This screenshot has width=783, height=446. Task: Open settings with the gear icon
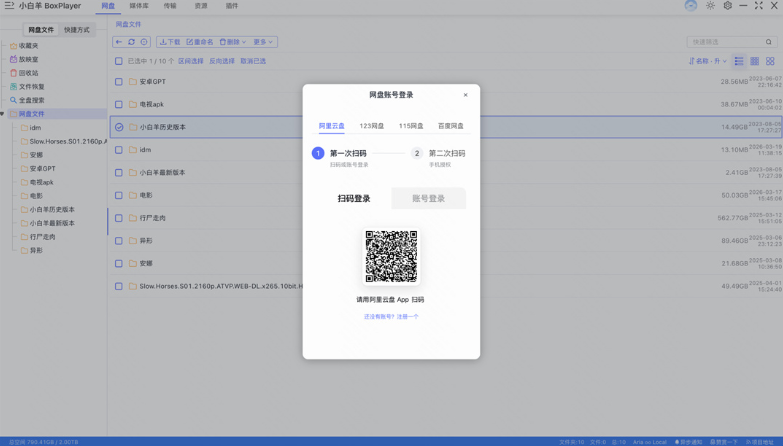coord(728,5)
